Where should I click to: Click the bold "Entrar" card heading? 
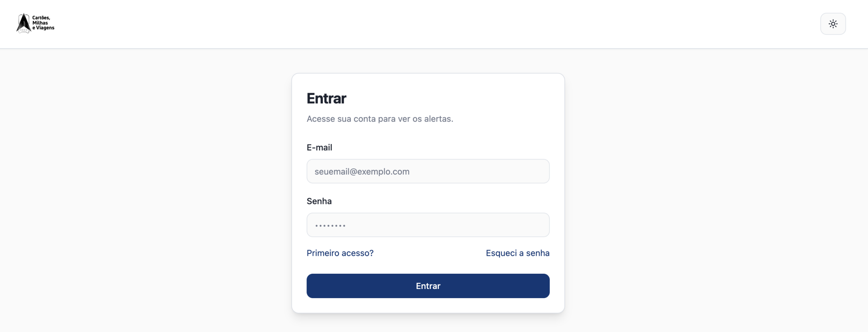[326, 99]
